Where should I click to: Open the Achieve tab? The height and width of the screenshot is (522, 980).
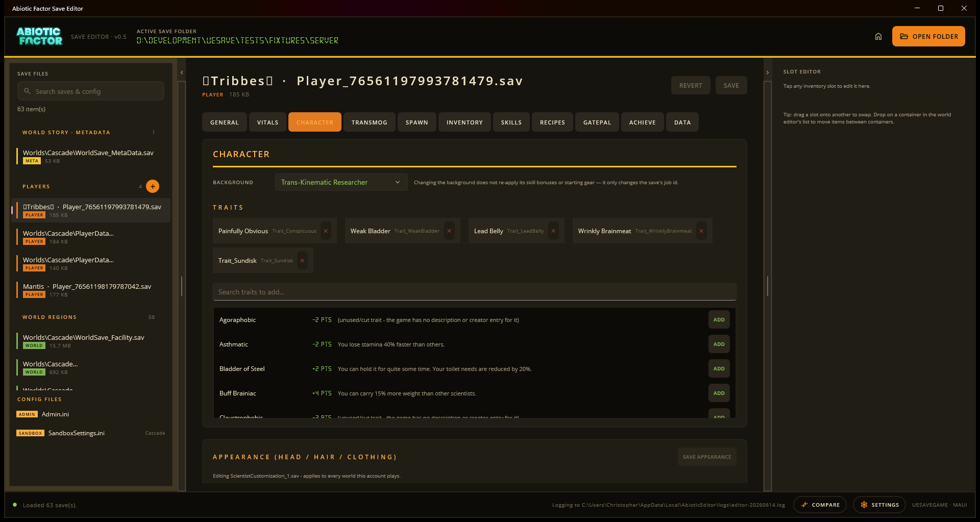(643, 122)
